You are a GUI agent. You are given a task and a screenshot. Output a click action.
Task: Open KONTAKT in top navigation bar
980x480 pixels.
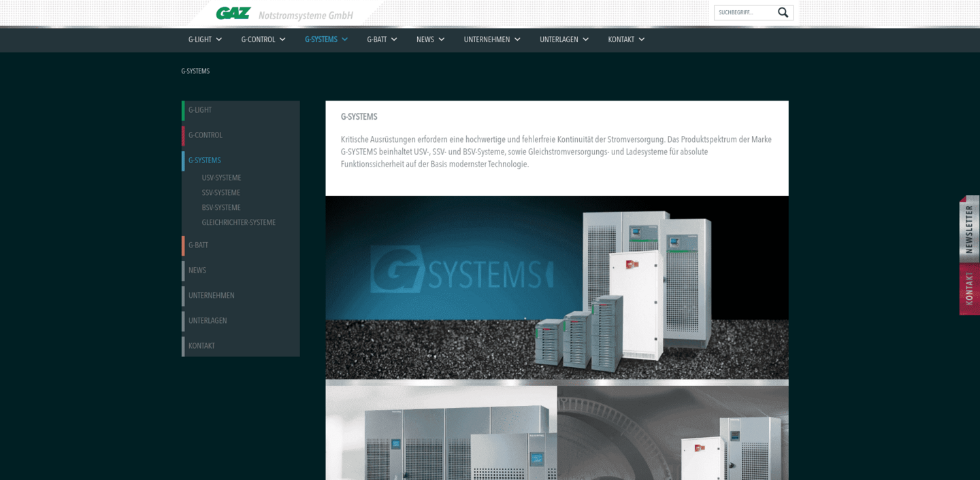pos(621,39)
